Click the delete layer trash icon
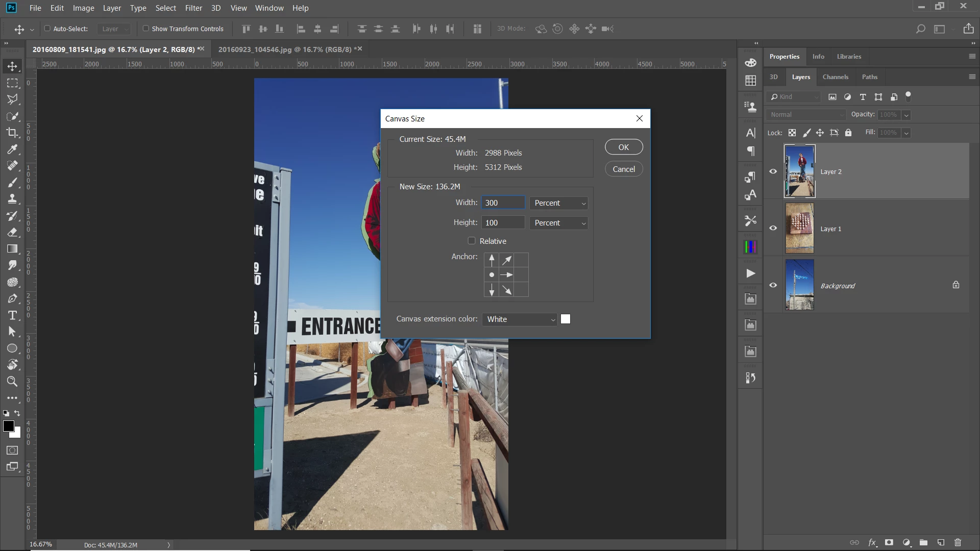This screenshot has width=980, height=551. click(x=958, y=542)
